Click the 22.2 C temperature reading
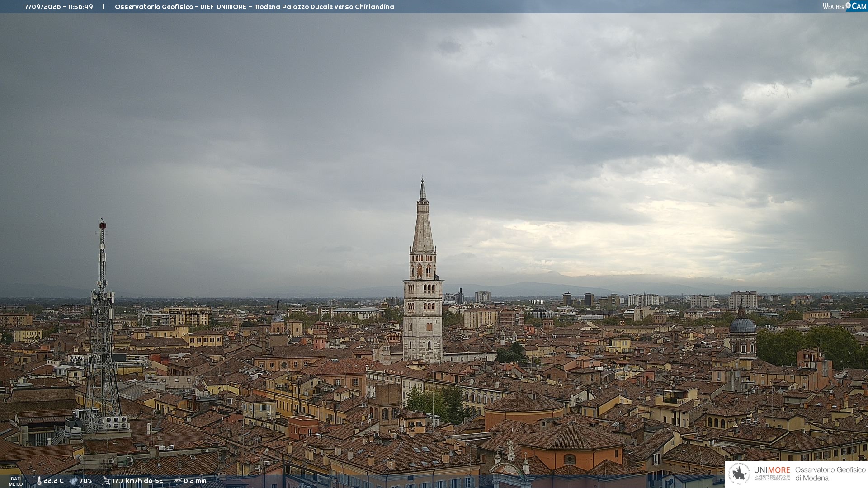 tap(53, 481)
